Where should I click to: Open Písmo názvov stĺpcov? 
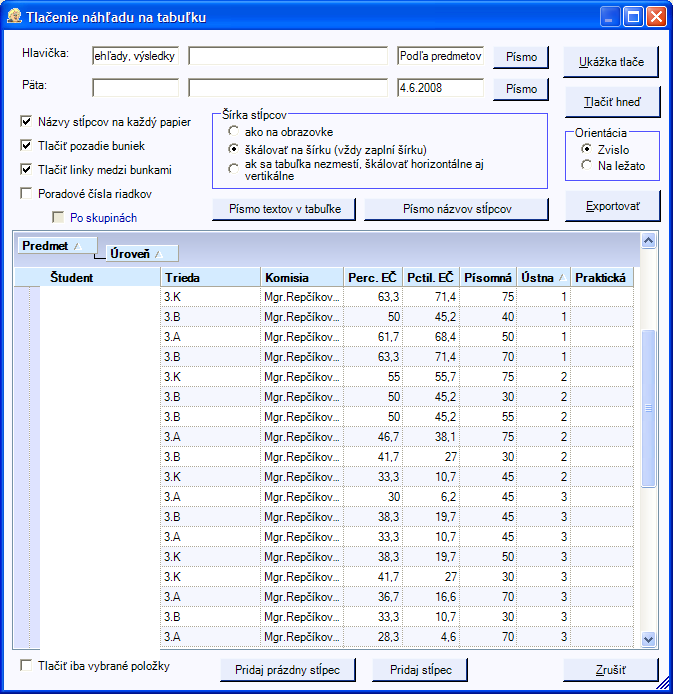(456, 209)
